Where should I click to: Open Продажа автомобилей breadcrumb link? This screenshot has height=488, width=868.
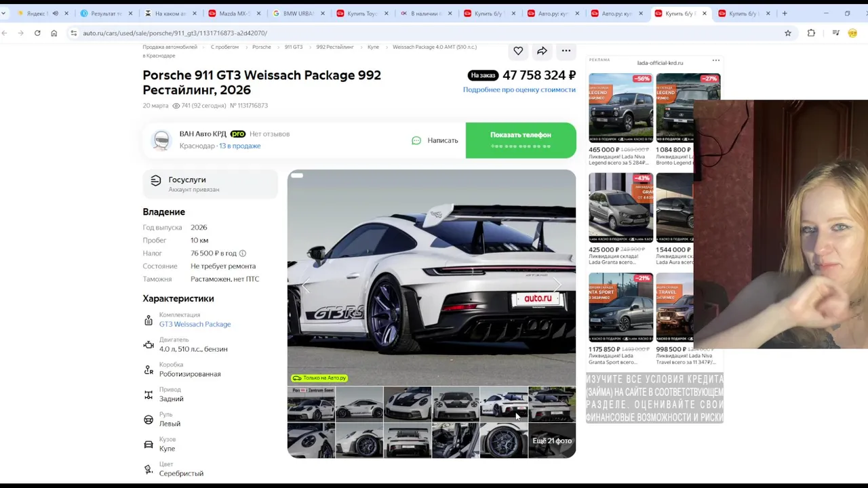170,47
